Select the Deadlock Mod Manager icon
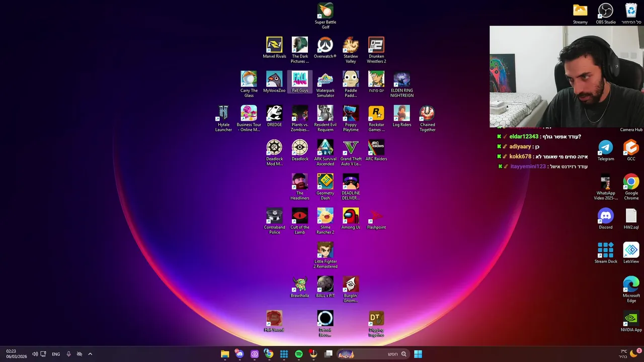 coord(274,152)
